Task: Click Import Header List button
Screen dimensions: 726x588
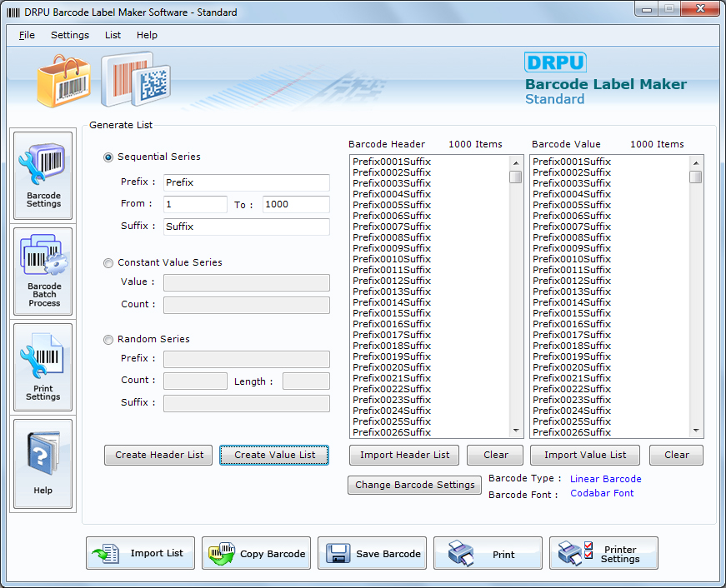Action: pos(404,456)
